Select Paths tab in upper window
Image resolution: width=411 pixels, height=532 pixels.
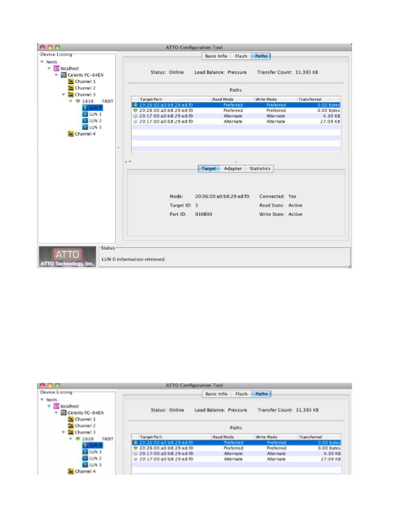[x=261, y=56]
